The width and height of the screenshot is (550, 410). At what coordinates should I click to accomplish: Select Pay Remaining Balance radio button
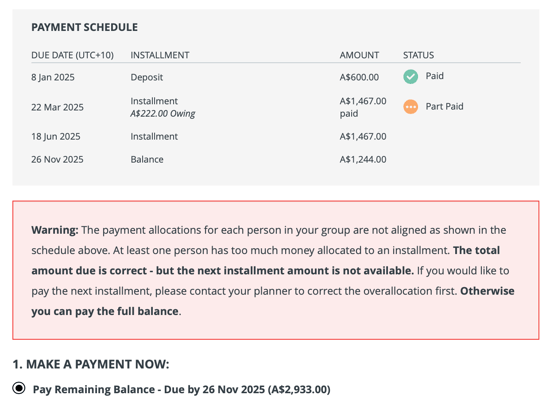click(x=19, y=388)
